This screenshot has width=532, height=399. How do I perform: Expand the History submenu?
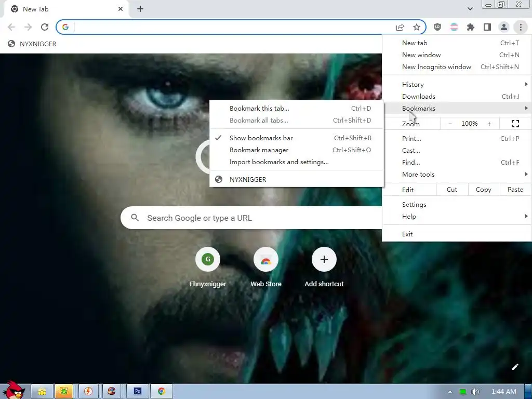coord(457,85)
